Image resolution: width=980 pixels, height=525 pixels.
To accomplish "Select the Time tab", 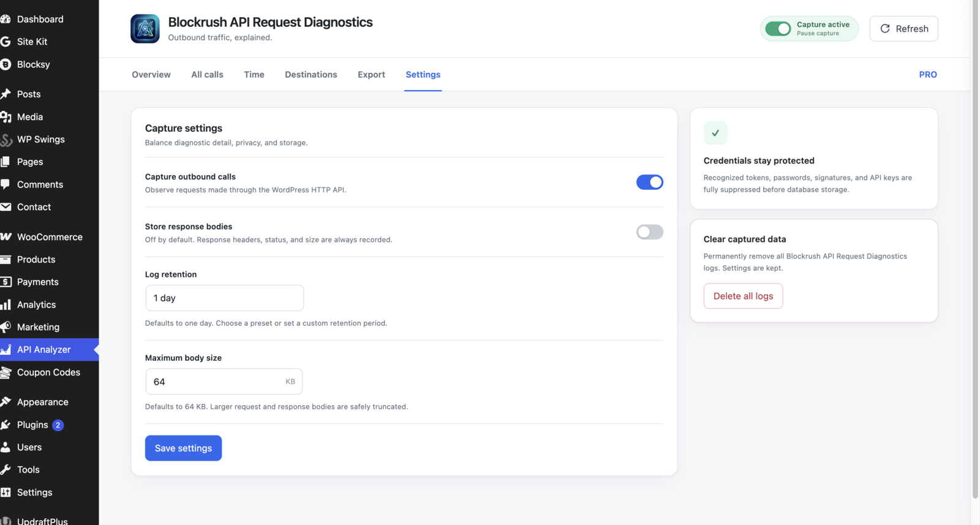I will [254, 75].
